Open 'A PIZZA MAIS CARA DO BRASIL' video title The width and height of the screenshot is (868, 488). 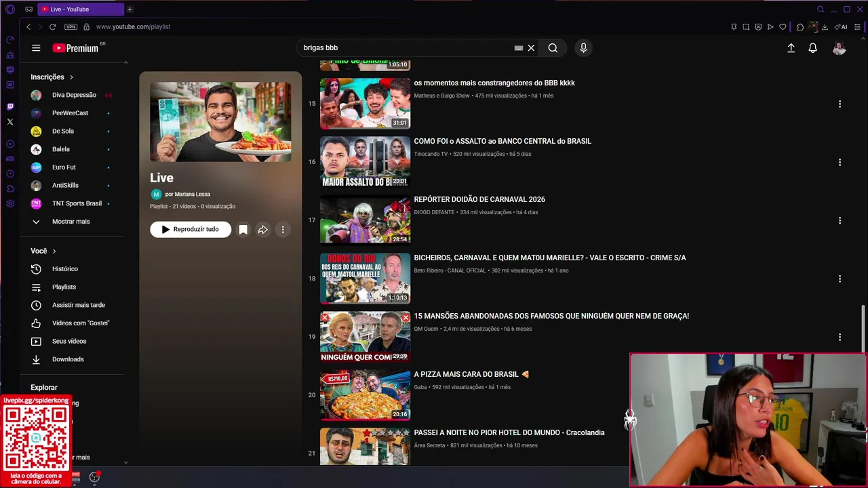tap(471, 374)
